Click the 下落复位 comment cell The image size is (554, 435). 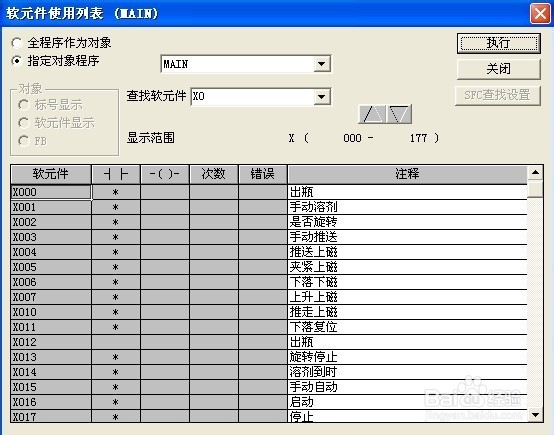407,327
